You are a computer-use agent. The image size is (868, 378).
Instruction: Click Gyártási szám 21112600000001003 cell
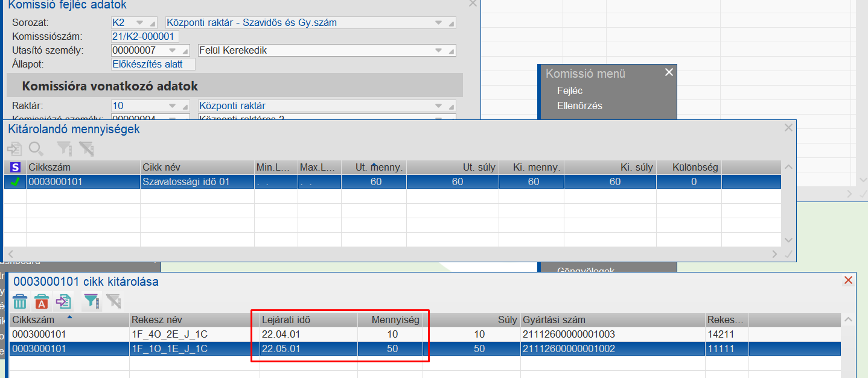613,334
